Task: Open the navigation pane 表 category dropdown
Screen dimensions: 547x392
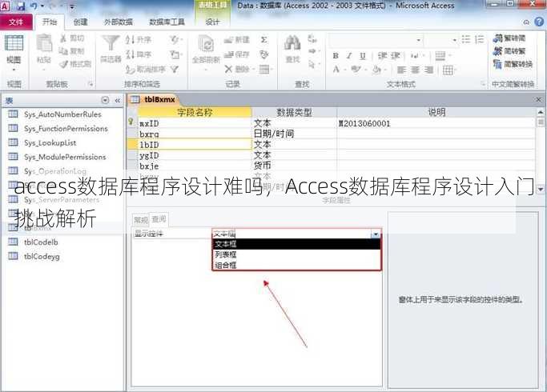Action: coord(105,100)
